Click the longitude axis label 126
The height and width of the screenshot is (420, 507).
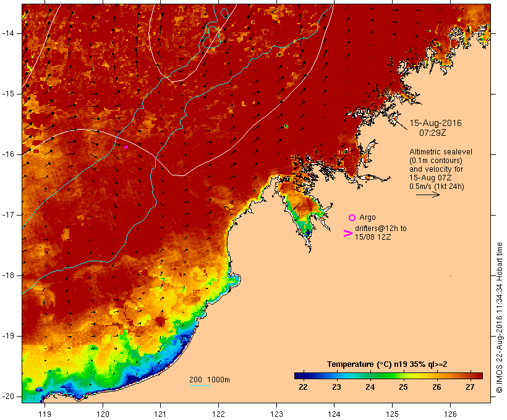(450, 414)
